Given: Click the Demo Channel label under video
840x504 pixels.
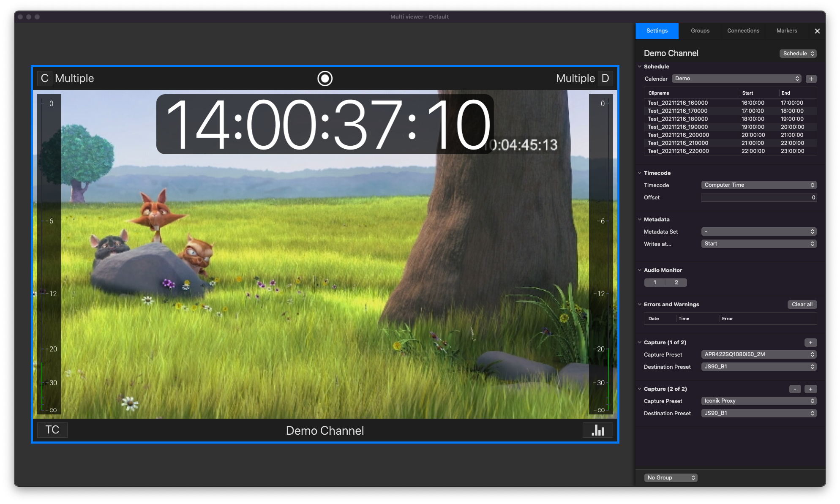Looking at the screenshot, I should pos(325,430).
